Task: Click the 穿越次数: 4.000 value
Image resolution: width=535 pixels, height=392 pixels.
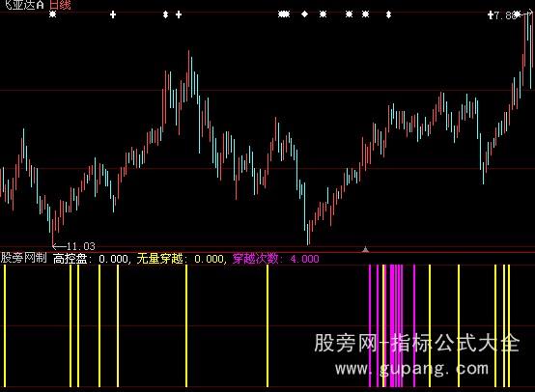Action: 275,259
